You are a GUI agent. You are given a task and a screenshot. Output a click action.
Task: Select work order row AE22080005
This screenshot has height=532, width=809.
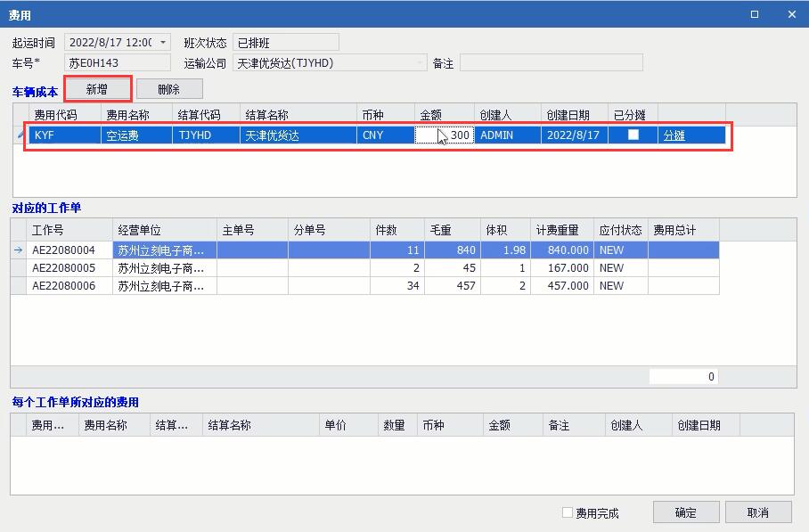pos(63,267)
